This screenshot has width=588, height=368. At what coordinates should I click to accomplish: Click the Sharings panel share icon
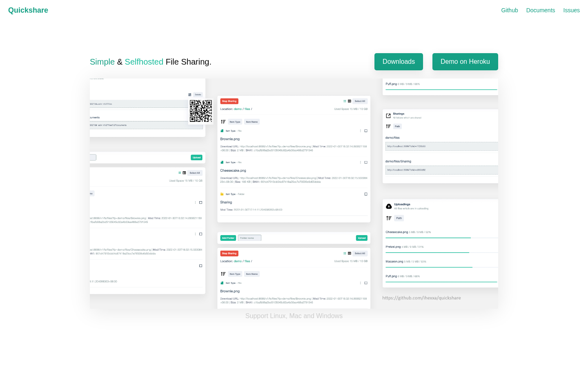[x=388, y=116]
